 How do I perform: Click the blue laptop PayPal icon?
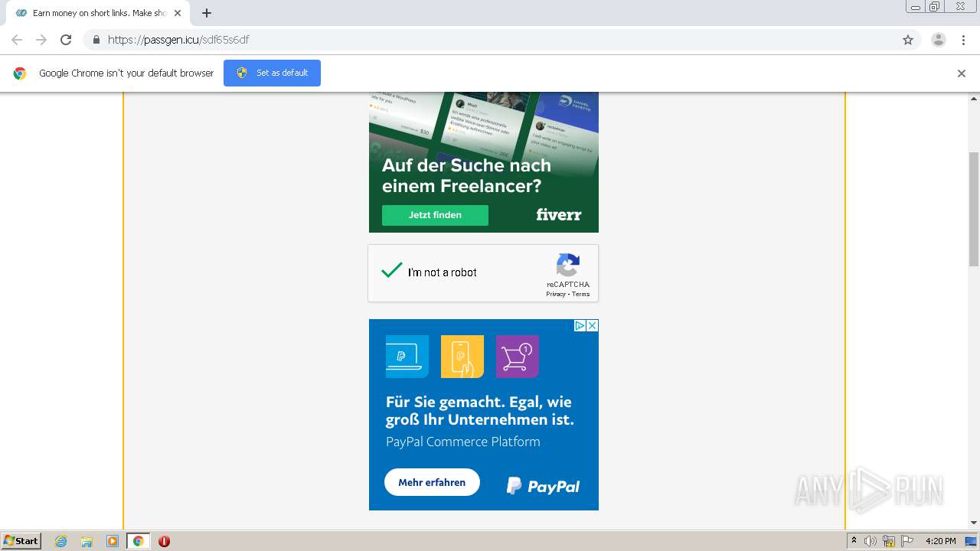click(x=407, y=357)
